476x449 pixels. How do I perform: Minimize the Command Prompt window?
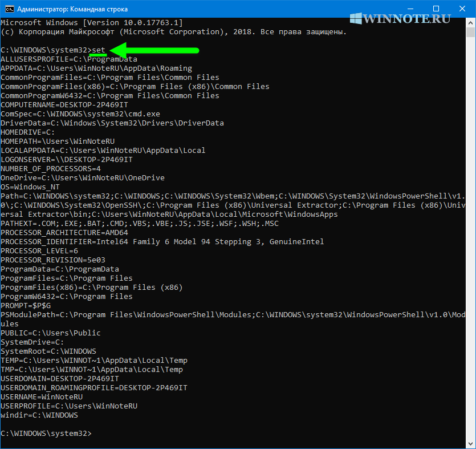tap(409, 9)
